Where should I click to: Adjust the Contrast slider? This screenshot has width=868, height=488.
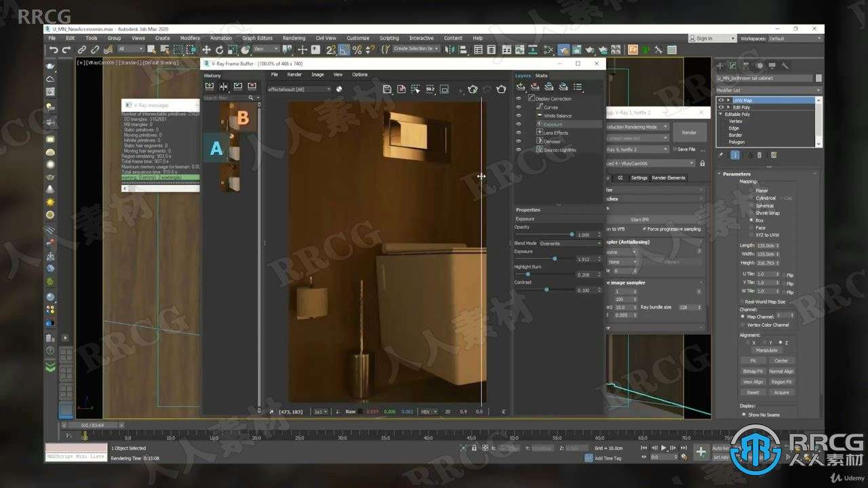pyautogui.click(x=547, y=289)
